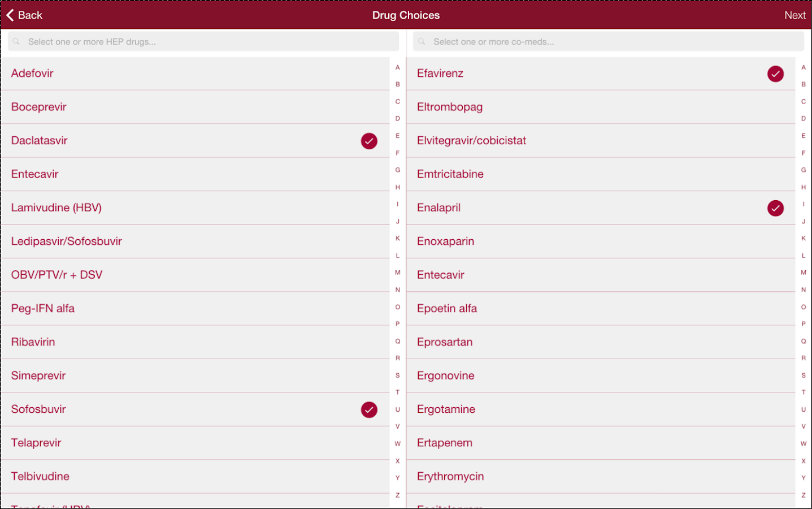Jump to letter S in HEP index
Image resolution: width=812 pixels, height=509 pixels.
(398, 376)
